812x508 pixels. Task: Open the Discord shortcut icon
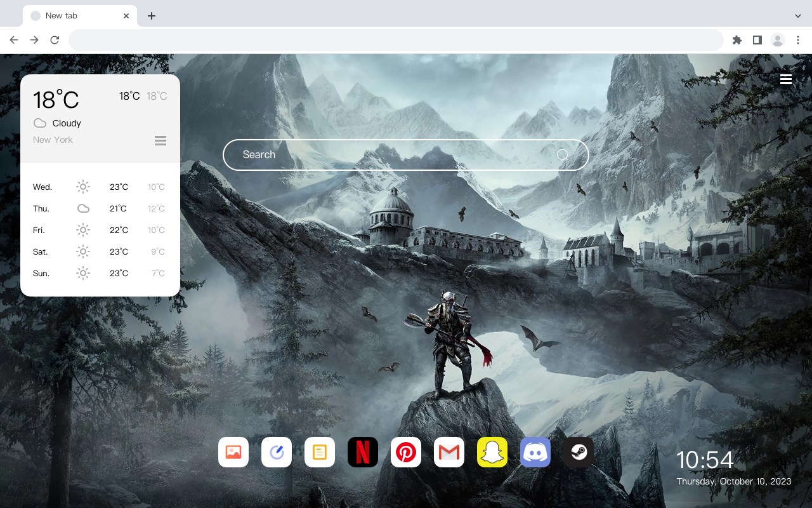point(535,452)
